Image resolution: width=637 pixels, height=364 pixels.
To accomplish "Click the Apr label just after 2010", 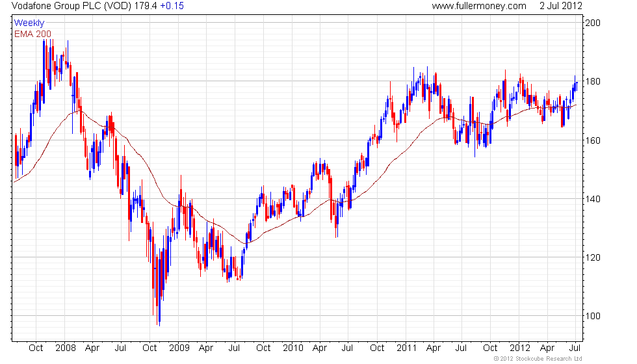I will pos(320,348).
